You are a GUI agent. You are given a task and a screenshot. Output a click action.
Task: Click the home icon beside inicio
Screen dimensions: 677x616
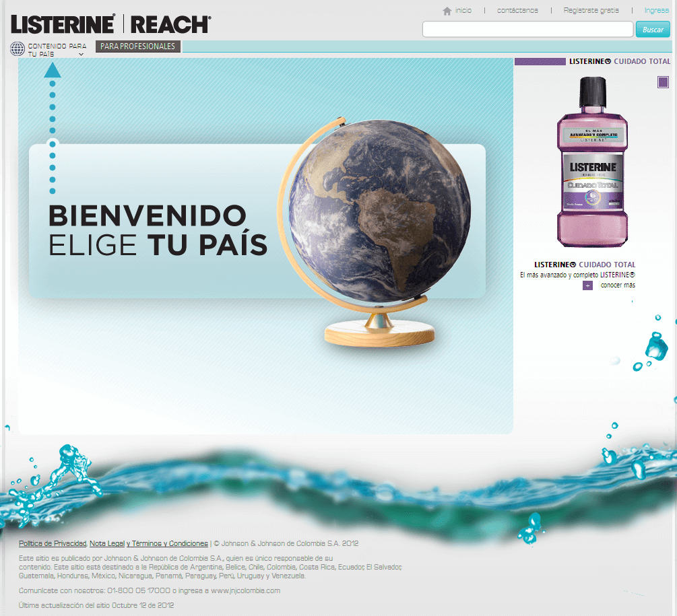[447, 11]
